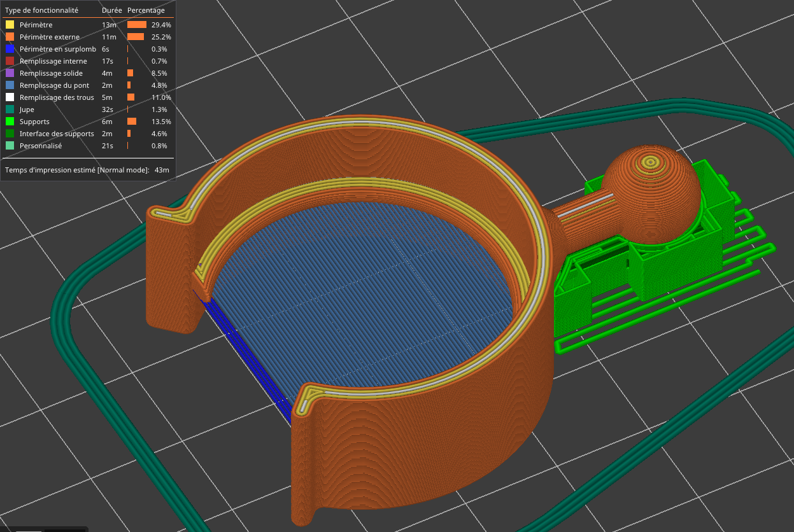The width and height of the screenshot is (794, 532).
Task: Click the Type de fonctionnalité header
Action: click(x=41, y=10)
